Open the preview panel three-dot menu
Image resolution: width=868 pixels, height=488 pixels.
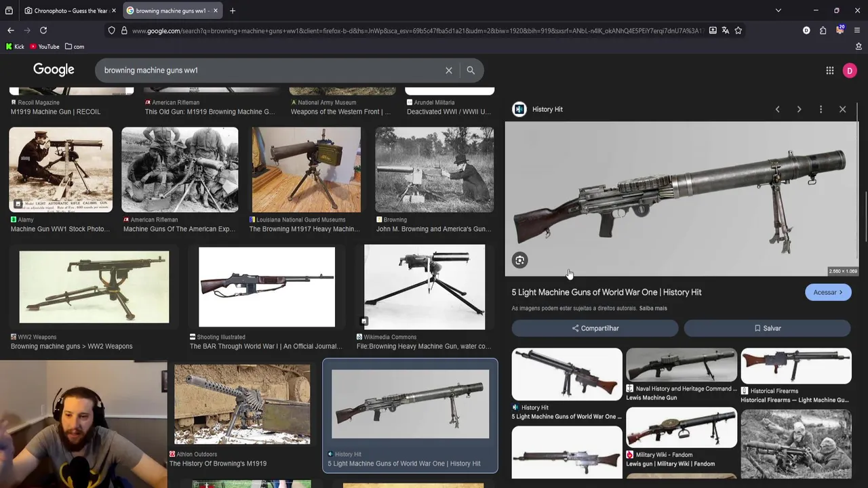coord(821,109)
